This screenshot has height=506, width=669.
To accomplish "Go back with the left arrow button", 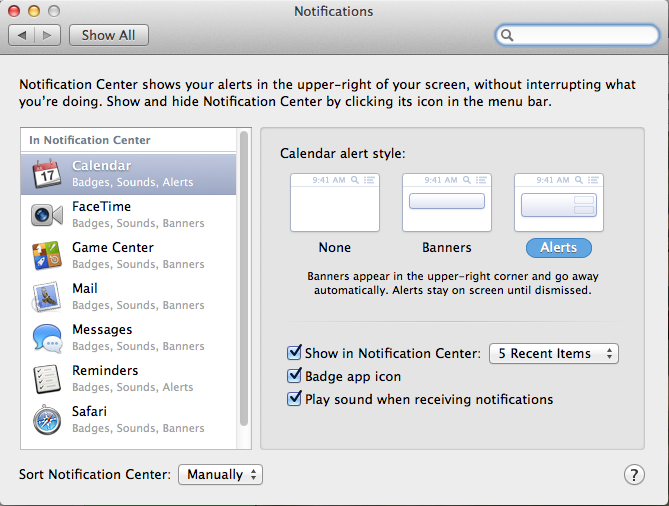I will (x=22, y=35).
